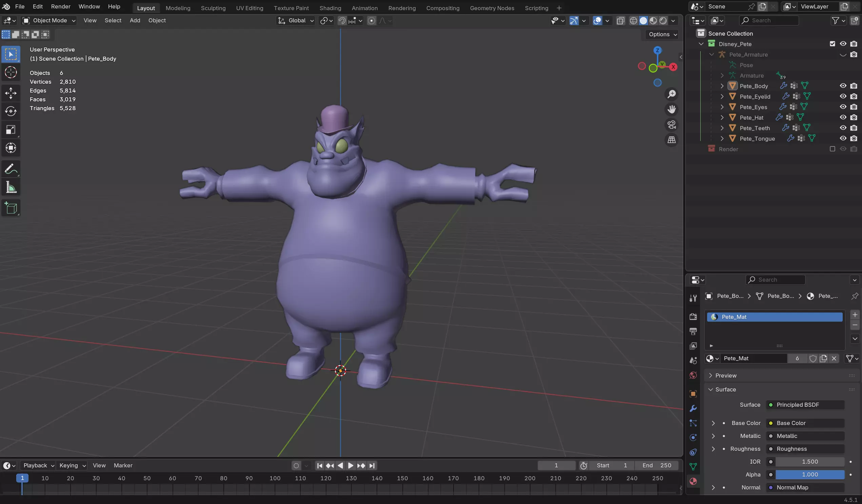Expand the Preview panel
862x504 pixels.
pyautogui.click(x=725, y=376)
